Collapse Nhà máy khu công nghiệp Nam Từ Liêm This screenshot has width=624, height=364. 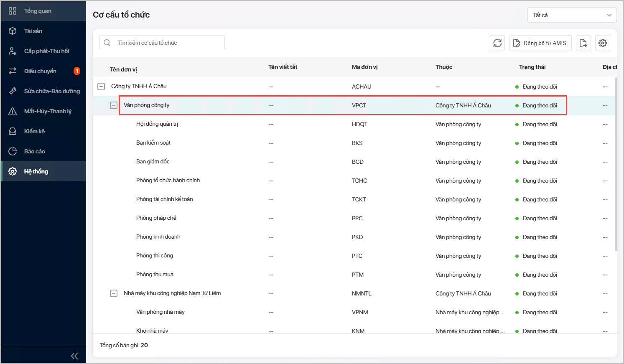click(114, 293)
